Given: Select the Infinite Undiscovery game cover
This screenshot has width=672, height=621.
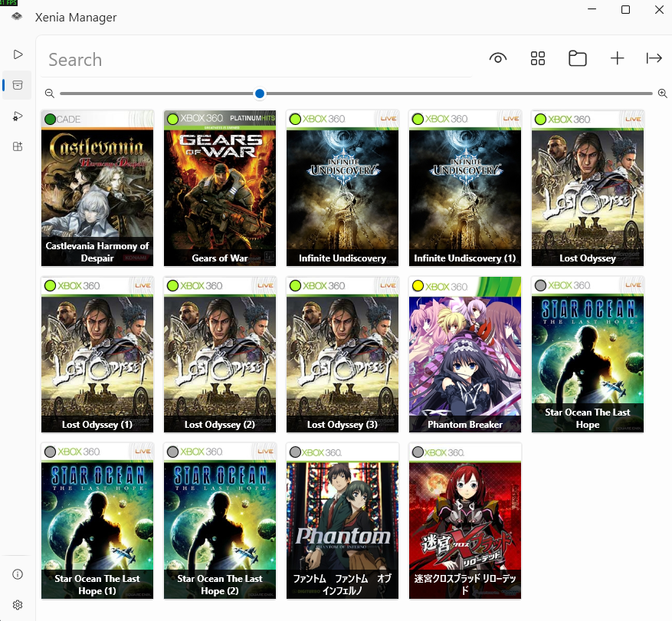Looking at the screenshot, I should click(x=343, y=189).
